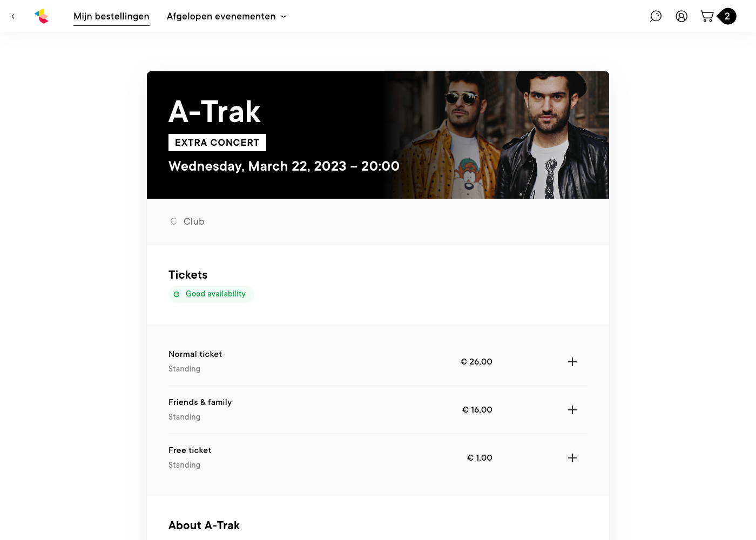Click the back arrow in header
The image size is (756, 540).
point(13,16)
